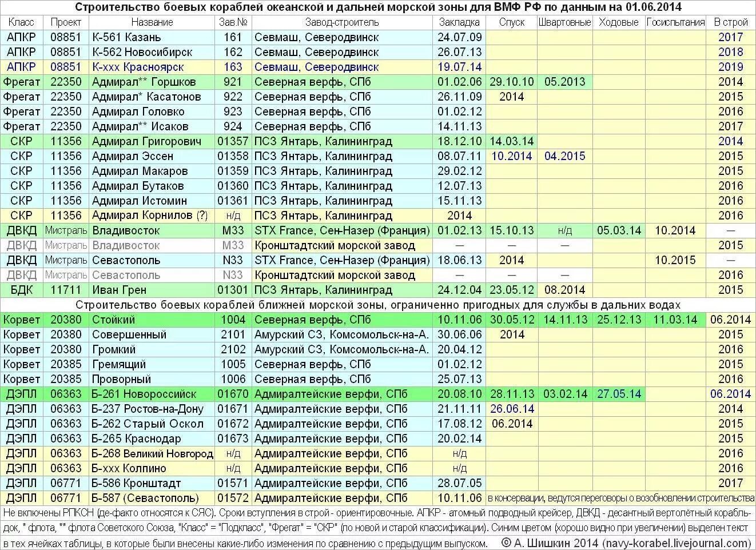Select the 'Совершенный' corvette cell
The image size is (756, 550).
pyautogui.click(x=152, y=334)
